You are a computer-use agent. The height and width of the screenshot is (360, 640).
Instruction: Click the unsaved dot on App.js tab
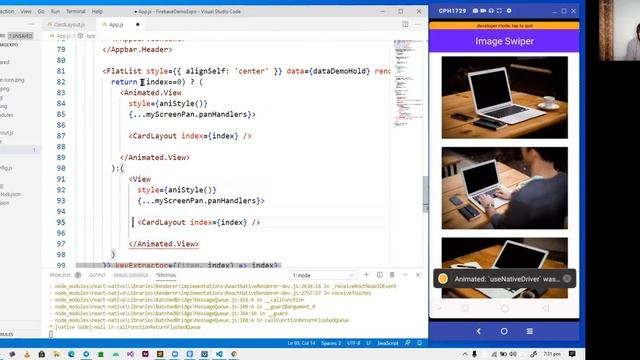tap(138, 24)
